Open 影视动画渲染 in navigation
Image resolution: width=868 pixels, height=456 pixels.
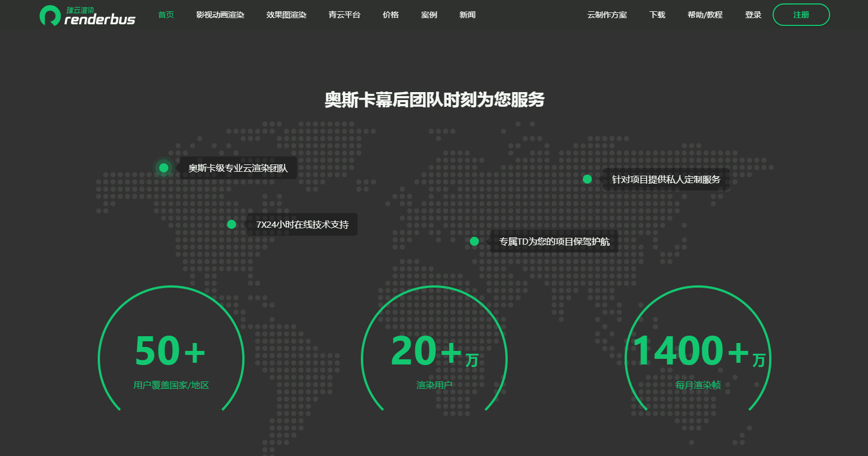click(x=220, y=15)
